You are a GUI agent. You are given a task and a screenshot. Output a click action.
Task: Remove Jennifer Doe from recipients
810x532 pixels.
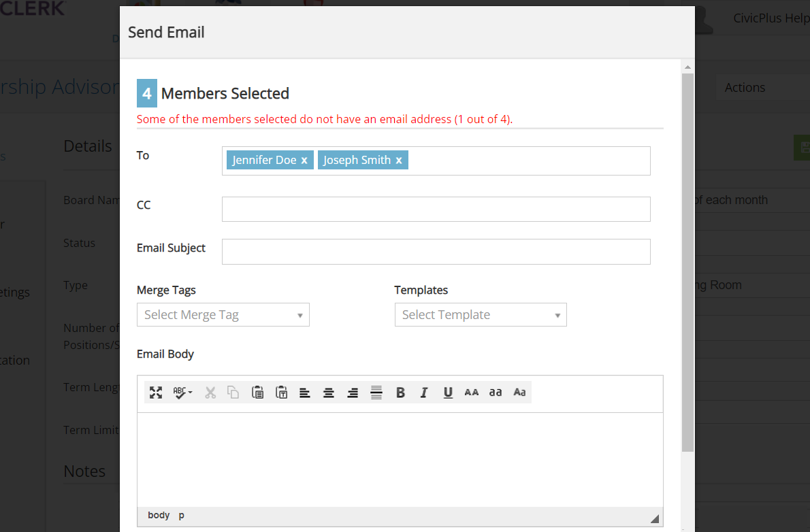304,161
